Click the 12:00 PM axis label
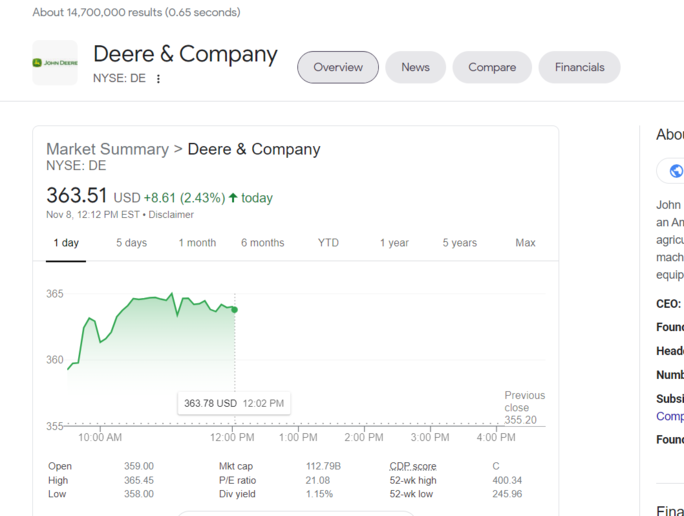This screenshot has height=516, width=684. click(232, 437)
